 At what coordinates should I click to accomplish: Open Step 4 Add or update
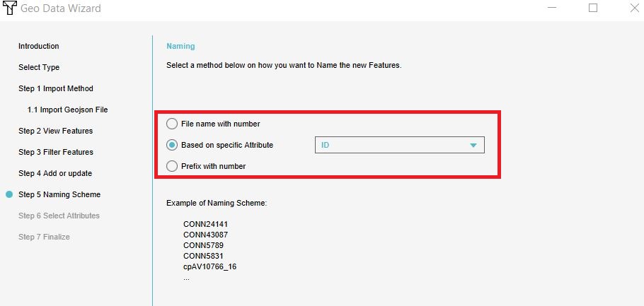[55, 173]
